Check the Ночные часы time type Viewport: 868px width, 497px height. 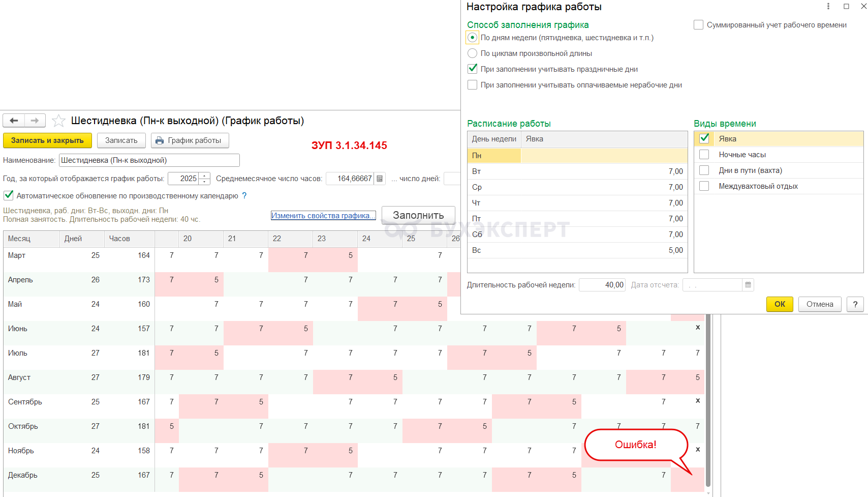704,155
